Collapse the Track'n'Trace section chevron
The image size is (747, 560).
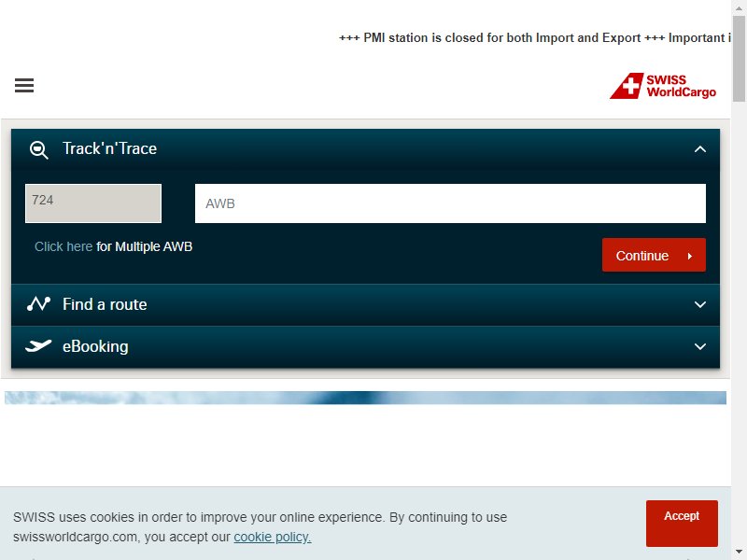(699, 149)
